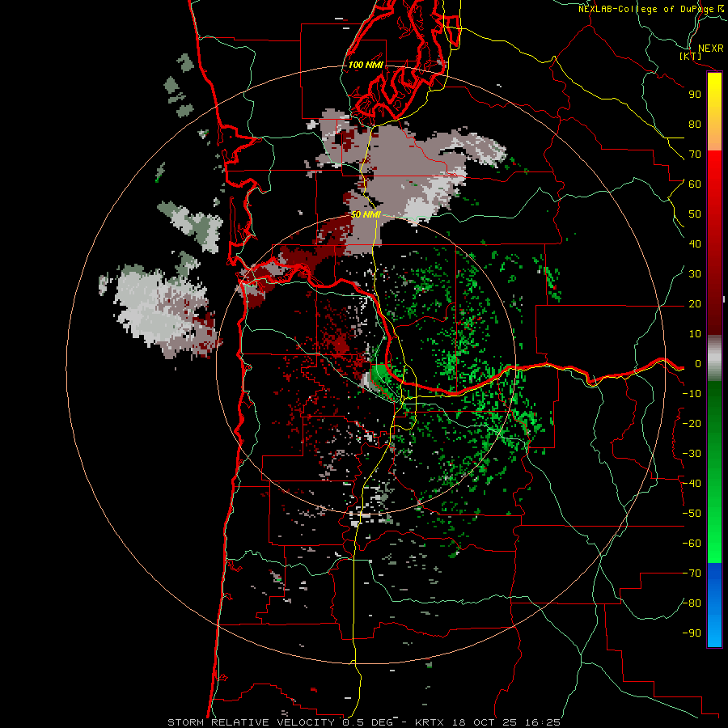Click the "20" value on the velocity scale
Viewport: 728px width, 728px height.
[x=695, y=304]
